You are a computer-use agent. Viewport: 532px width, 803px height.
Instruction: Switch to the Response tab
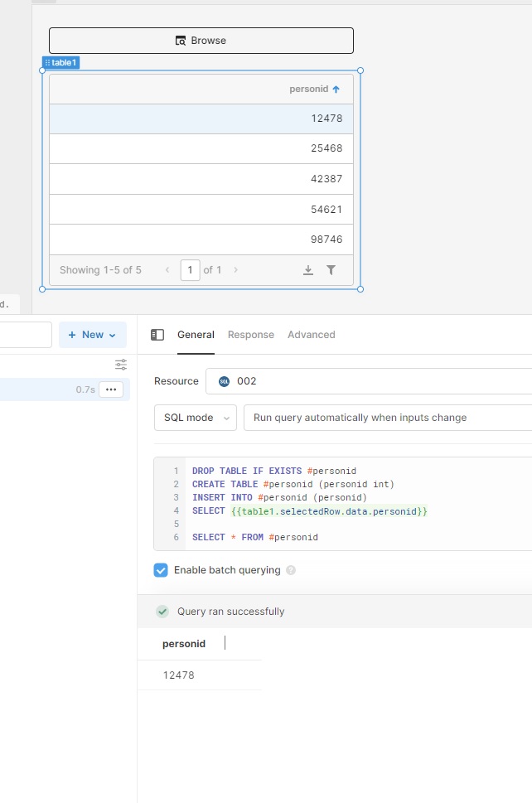(250, 335)
